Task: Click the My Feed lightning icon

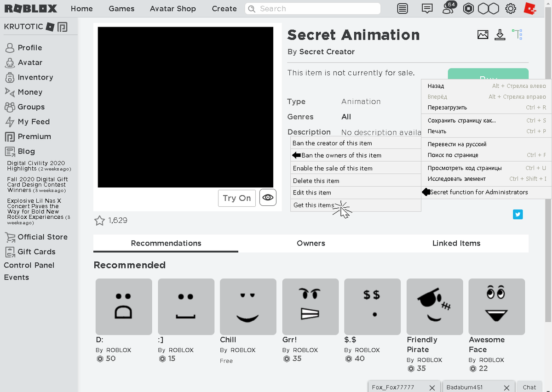Action: (x=10, y=122)
